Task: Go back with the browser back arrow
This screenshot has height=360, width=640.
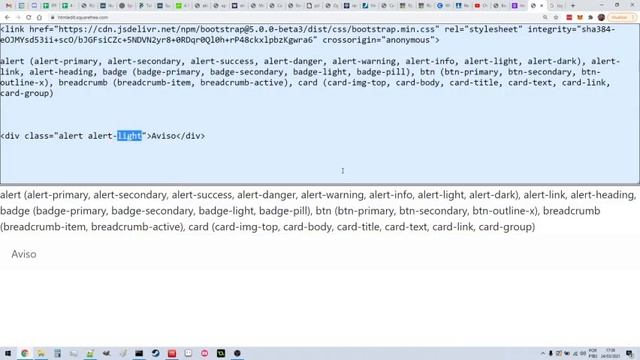Action: (x=7, y=18)
